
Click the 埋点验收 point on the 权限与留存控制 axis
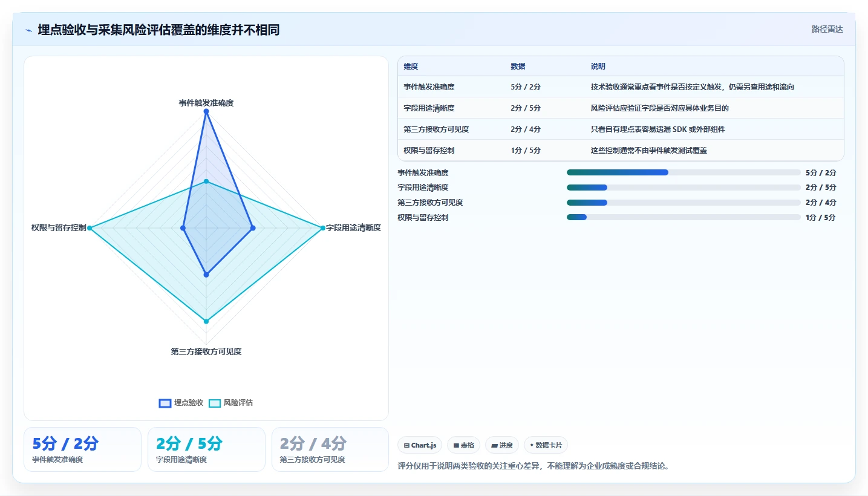183,228
